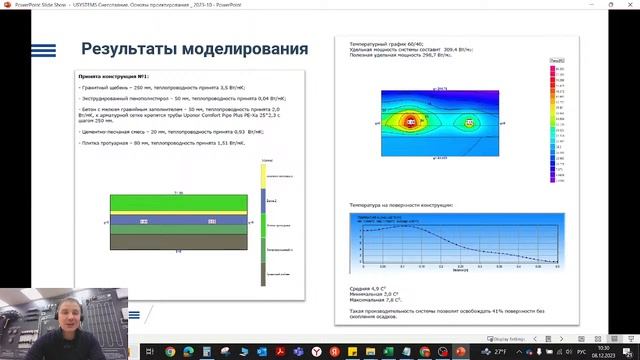Open the red Yandex Я taskbar icon
The image size is (640, 360).
(x=335, y=351)
